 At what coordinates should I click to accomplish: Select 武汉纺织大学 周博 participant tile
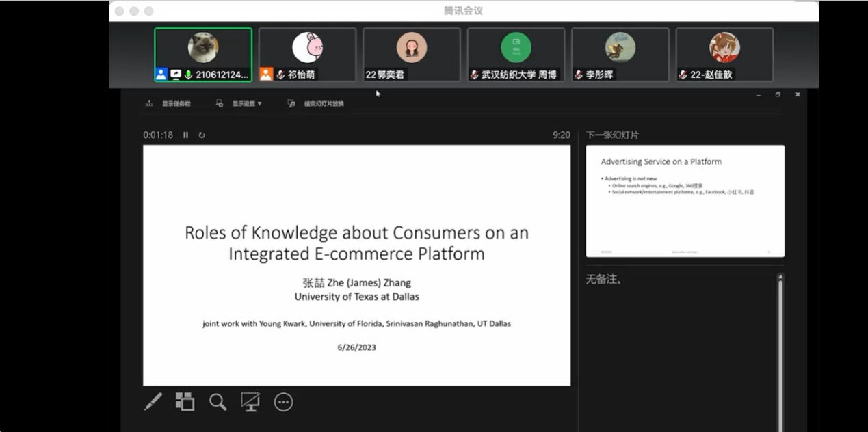[x=516, y=55]
